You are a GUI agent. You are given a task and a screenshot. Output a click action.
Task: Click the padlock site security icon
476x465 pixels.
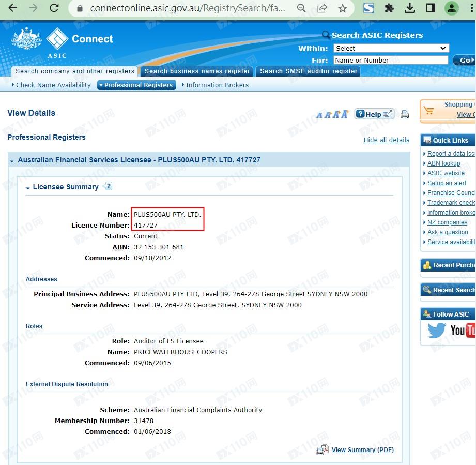(x=80, y=8)
